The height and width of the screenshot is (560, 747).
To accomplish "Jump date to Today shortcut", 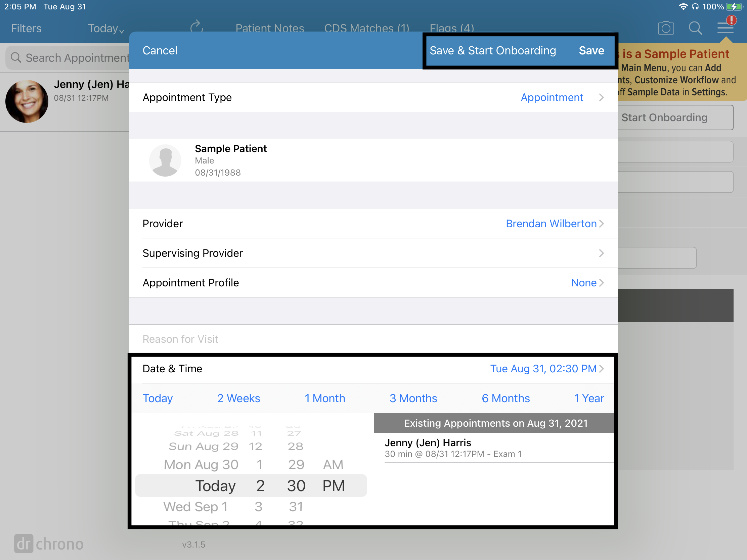I will 158,398.
